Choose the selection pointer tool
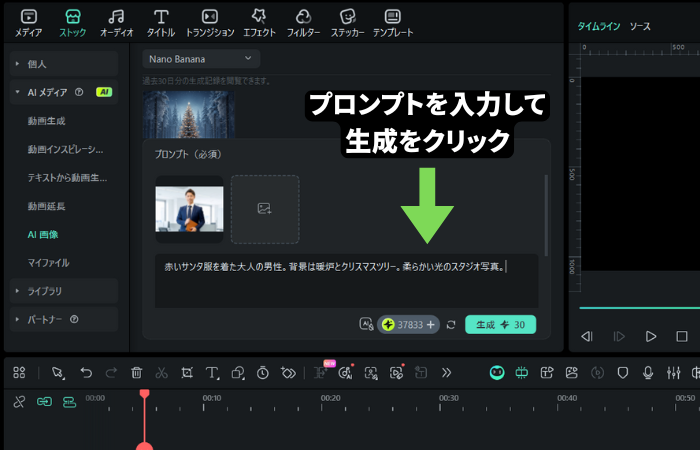Screen dimensions: 700x450 [58, 372]
